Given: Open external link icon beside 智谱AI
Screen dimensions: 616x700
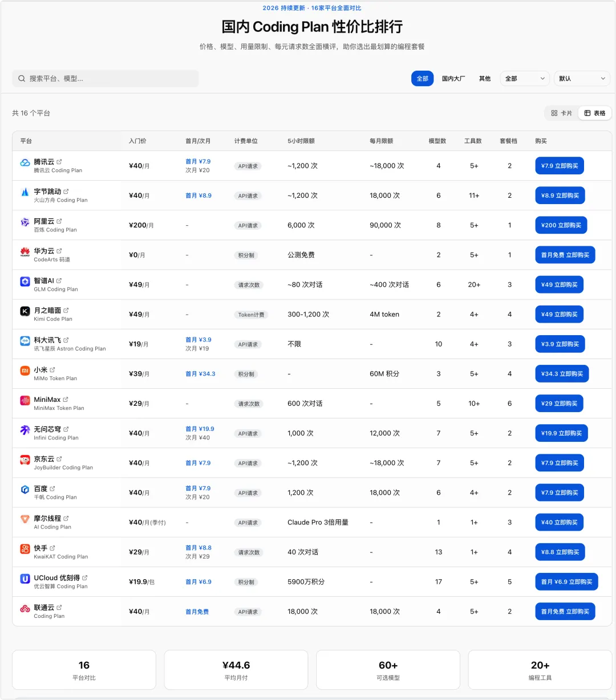Looking at the screenshot, I should pyautogui.click(x=59, y=280).
